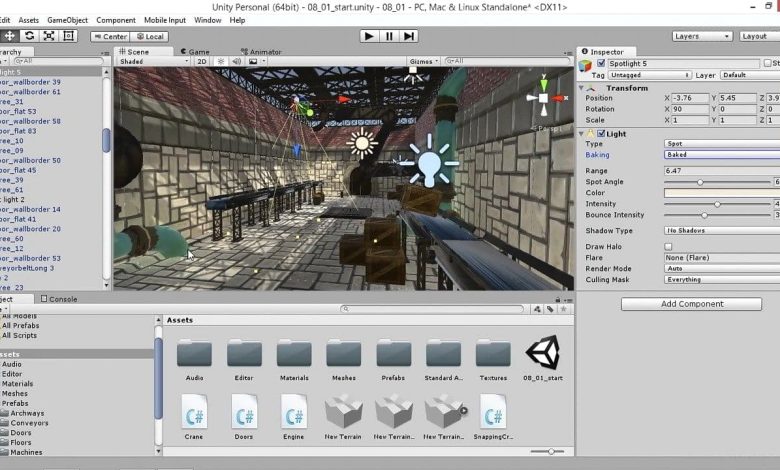780x470 pixels.
Task: Open the light Type Spot dropdown
Action: [x=722, y=143]
